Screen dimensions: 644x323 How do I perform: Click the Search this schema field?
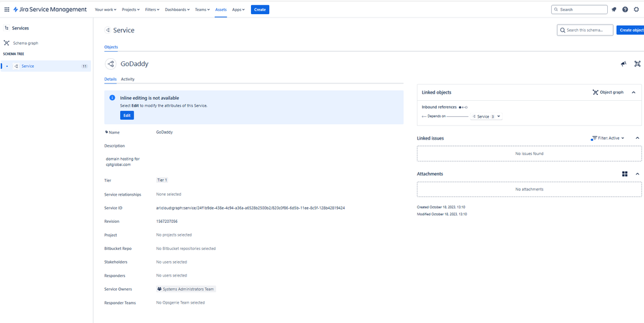tap(585, 30)
